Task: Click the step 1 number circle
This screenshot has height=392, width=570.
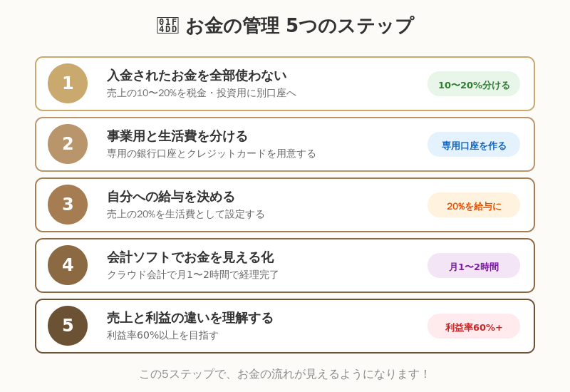Action: pyautogui.click(x=68, y=83)
